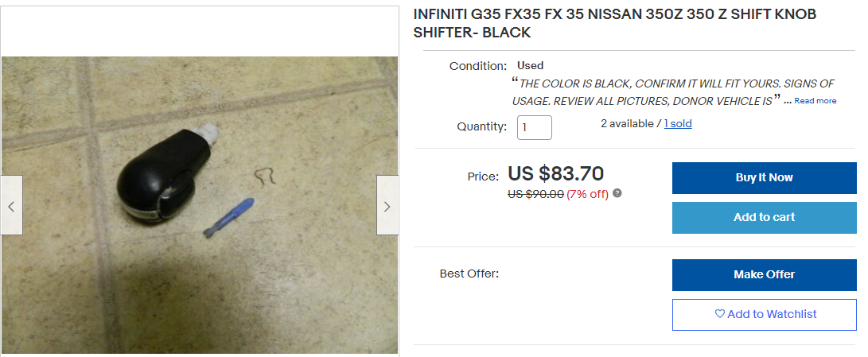Click the "Used" condition value
The height and width of the screenshot is (357, 868).
point(531,66)
